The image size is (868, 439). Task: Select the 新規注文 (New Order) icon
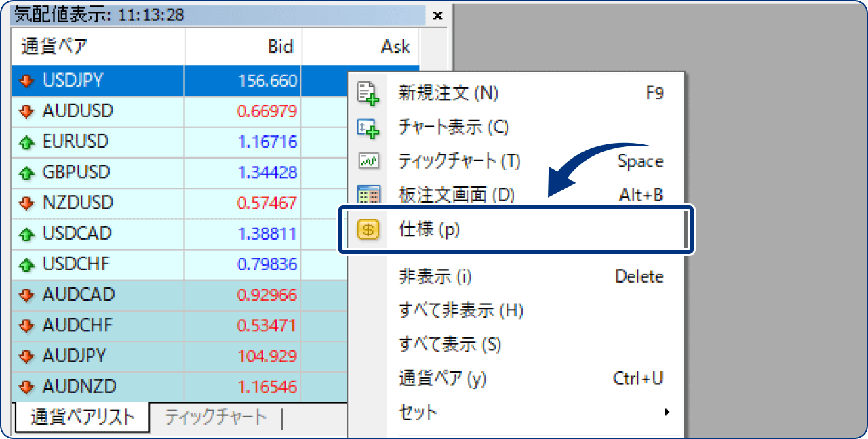(x=369, y=93)
